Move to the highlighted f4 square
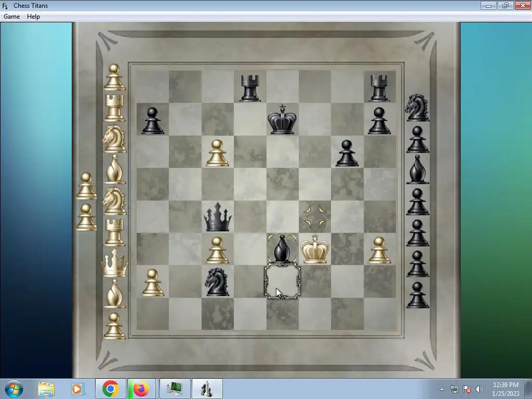 (x=315, y=217)
